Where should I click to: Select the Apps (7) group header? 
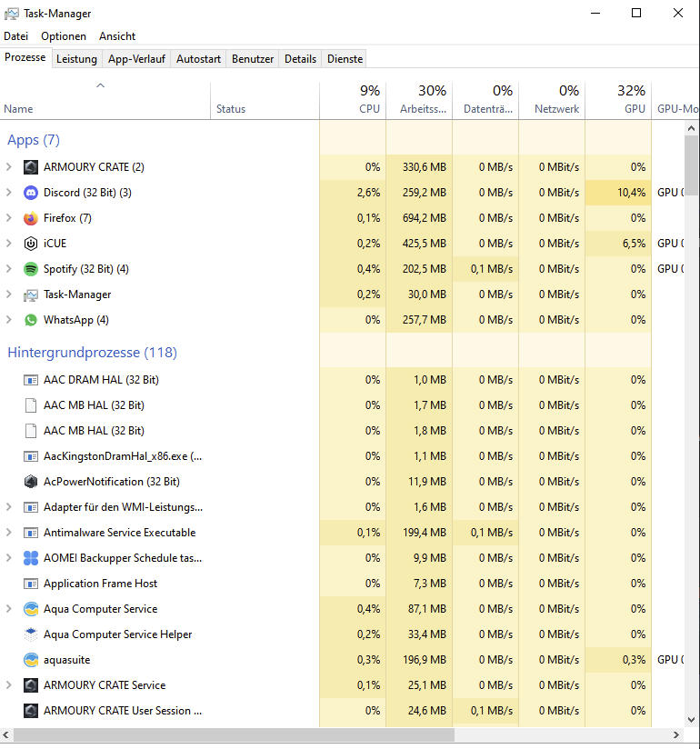(x=34, y=140)
